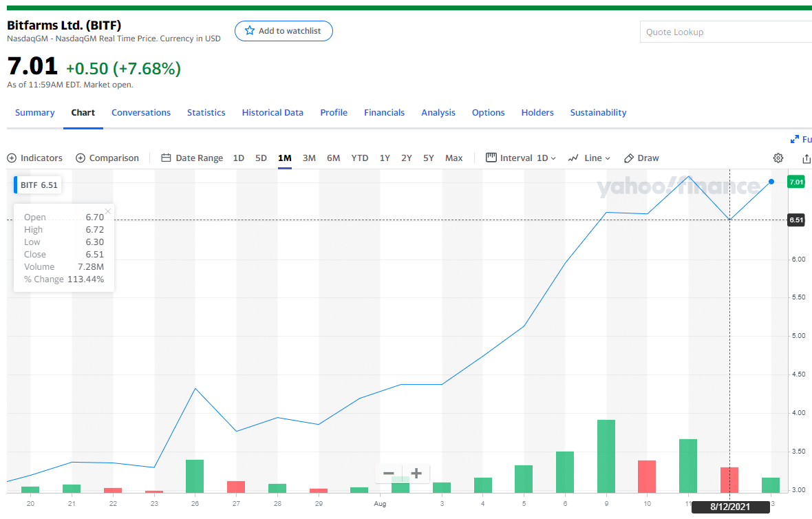This screenshot has width=812, height=519.
Task: Click the tall green volume bar for 9
Action: pyautogui.click(x=606, y=456)
